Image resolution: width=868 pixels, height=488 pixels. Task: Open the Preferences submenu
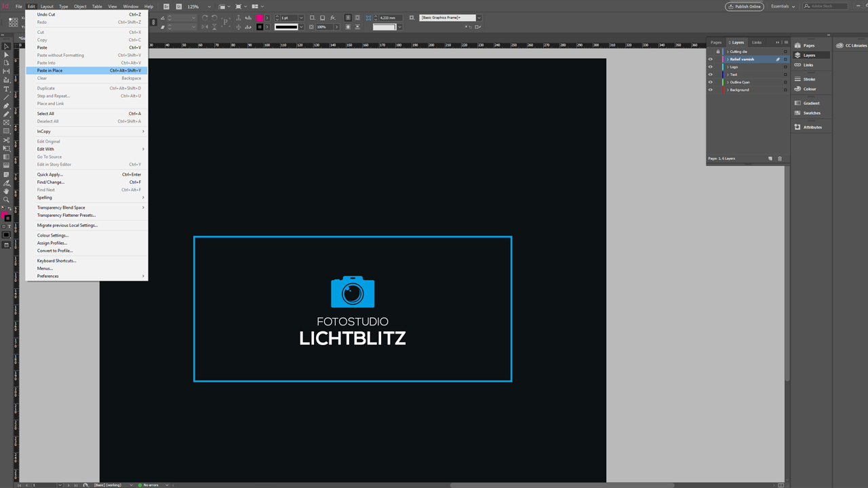[x=86, y=276]
